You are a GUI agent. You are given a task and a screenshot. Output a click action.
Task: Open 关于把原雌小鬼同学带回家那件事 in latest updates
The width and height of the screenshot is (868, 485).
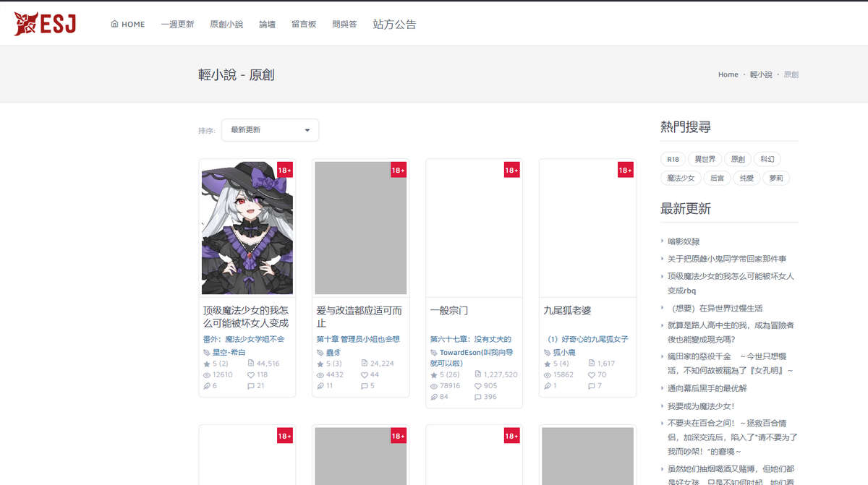click(727, 259)
